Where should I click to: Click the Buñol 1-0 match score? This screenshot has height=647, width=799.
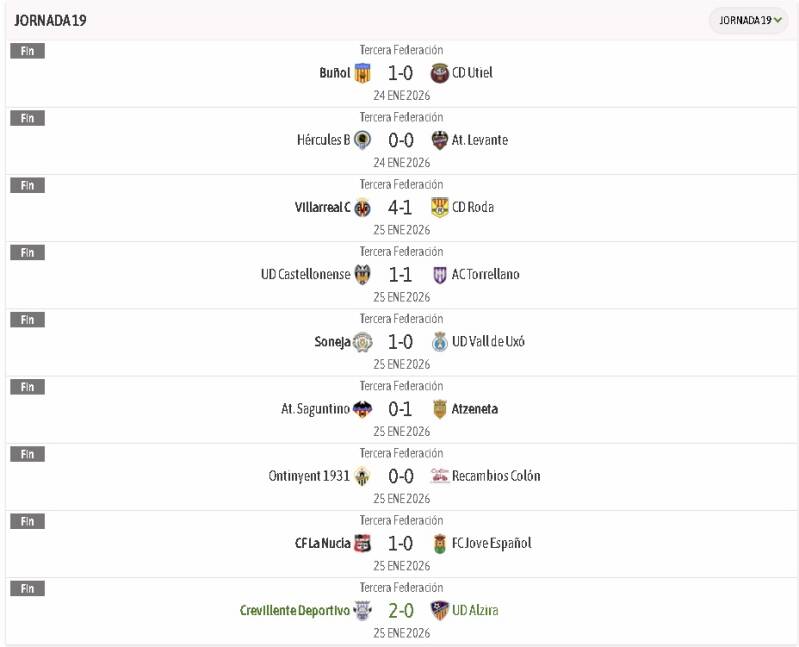coord(400,73)
